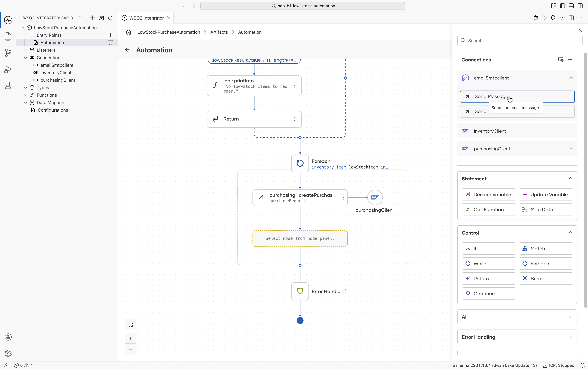The width and height of the screenshot is (588, 369).
Task: Zoom out the diagram with minus button
Action: (x=131, y=349)
